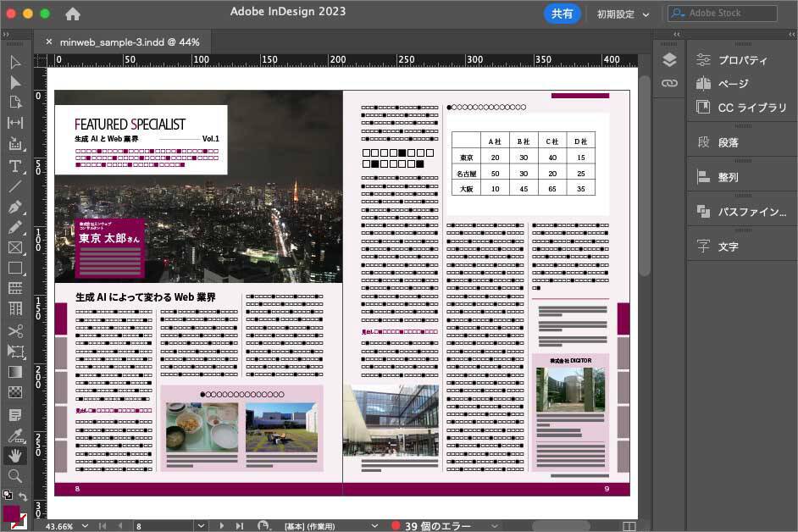This screenshot has height=532, width=798.
Task: Toggle split layout view at bottom right
Action: (629, 526)
